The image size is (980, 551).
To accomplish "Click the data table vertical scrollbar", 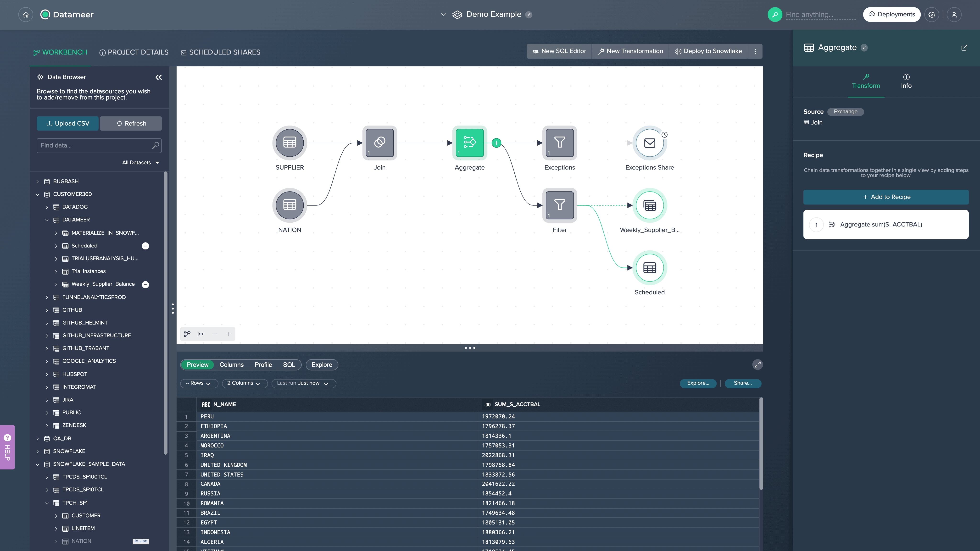I will 761,444.
